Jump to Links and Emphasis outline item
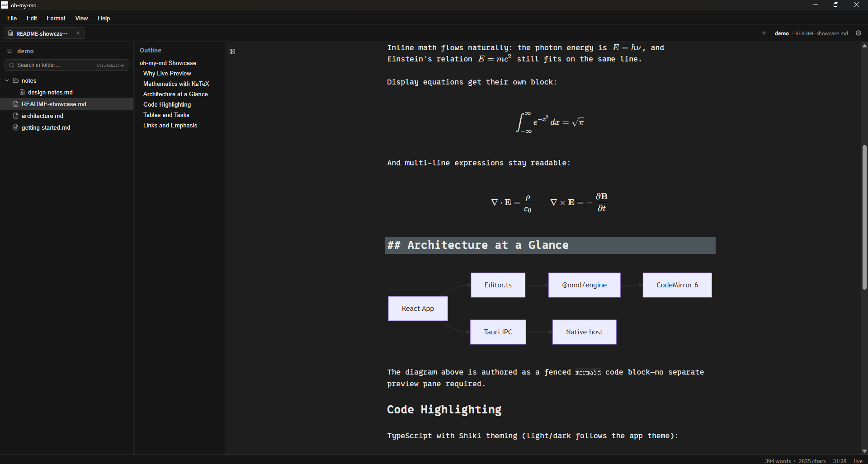Screen dimensions: 868x464 [170, 125]
